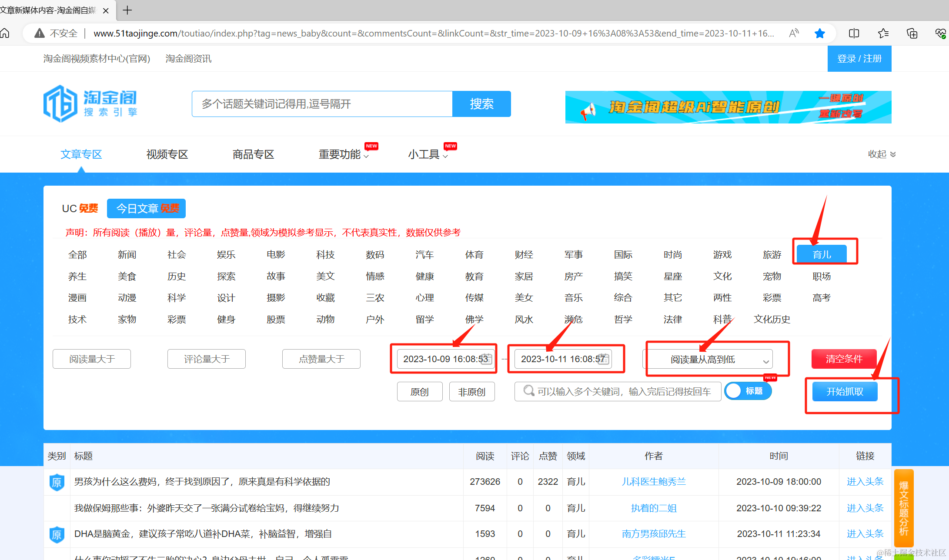Open the favorites list icon
This screenshot has width=949, height=560.
point(883,33)
